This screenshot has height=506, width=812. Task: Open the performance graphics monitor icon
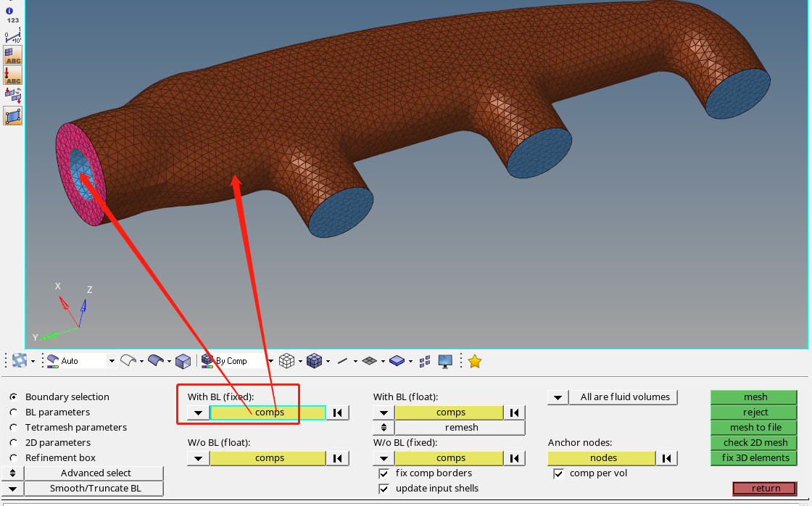pyautogui.click(x=447, y=360)
